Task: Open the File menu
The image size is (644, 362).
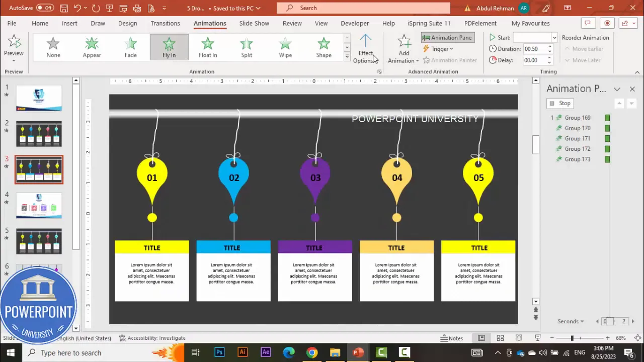Action: [12, 23]
